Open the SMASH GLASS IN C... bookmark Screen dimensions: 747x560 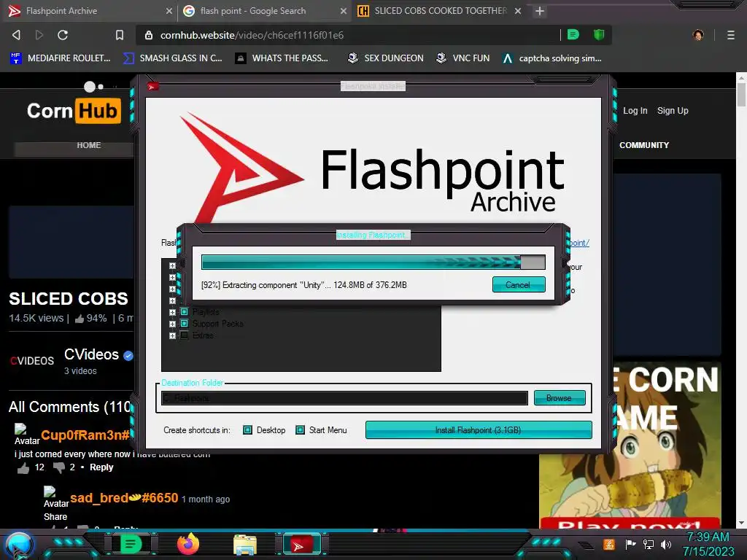pos(172,58)
